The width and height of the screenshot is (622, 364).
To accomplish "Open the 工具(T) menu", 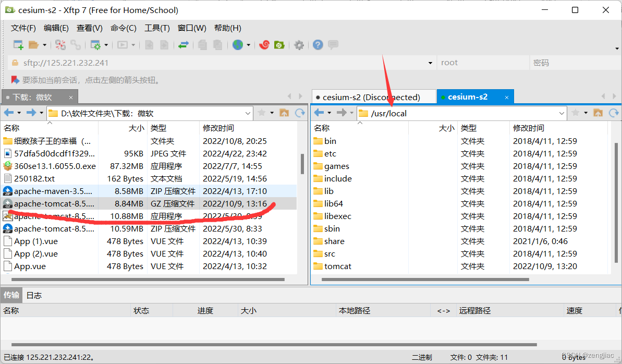I will [157, 28].
